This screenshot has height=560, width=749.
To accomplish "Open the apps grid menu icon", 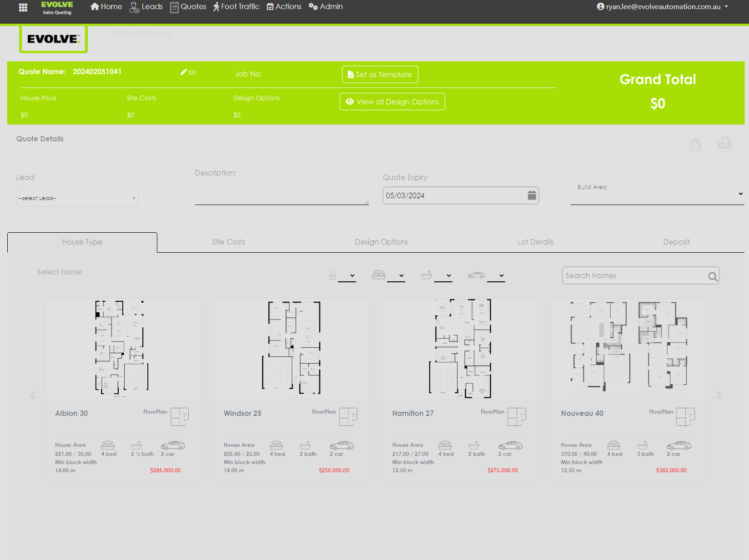I will click(x=23, y=7).
